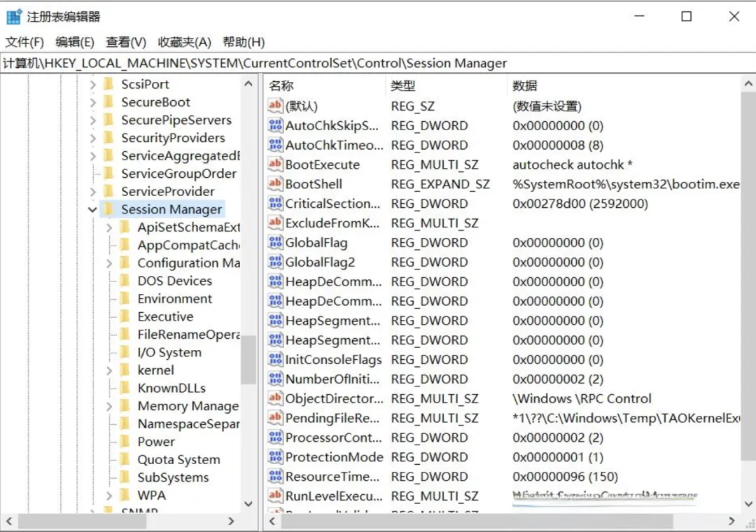This screenshot has height=532, width=756.
Task: Select the SecureBoot folder icon
Action: point(109,102)
